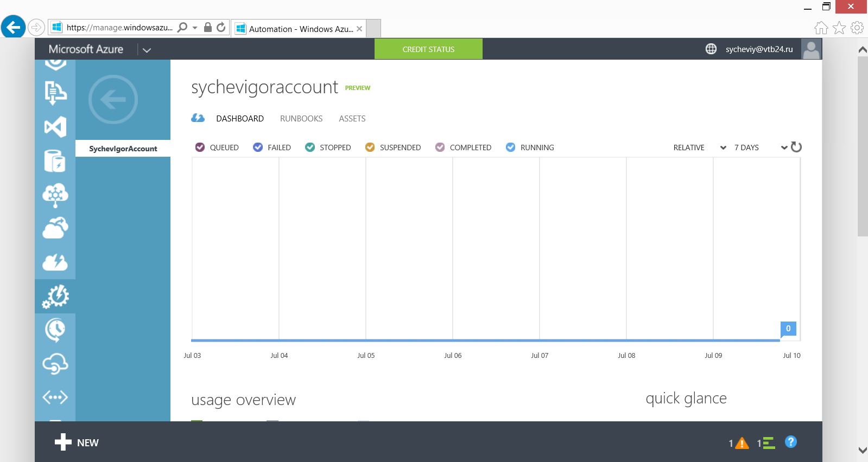Reload the page from the address bar
Screen dimensions: 868x462
coord(221,27)
